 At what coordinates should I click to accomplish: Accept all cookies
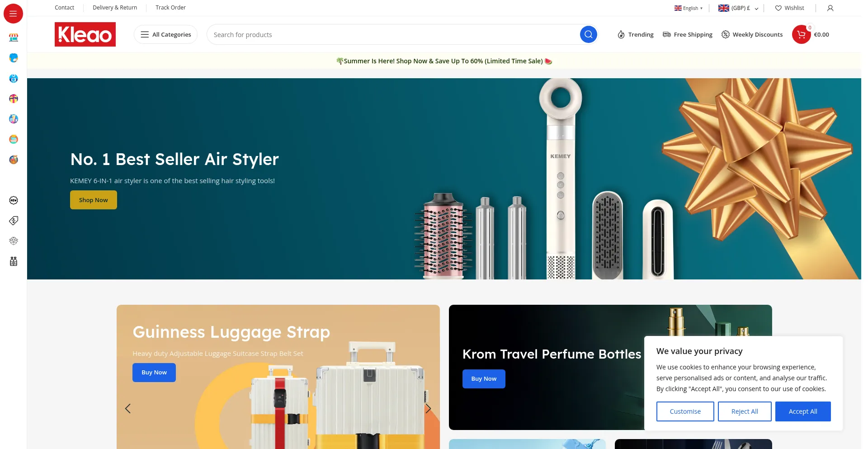803,411
